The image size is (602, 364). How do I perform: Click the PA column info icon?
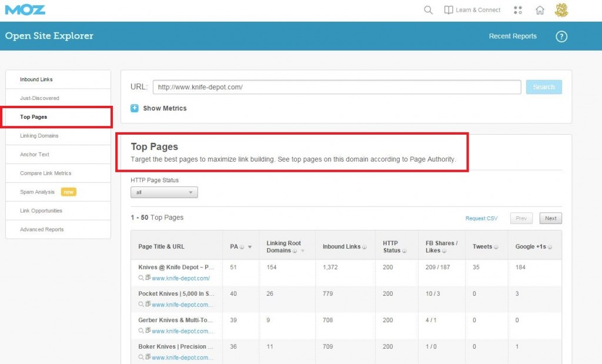242,247
